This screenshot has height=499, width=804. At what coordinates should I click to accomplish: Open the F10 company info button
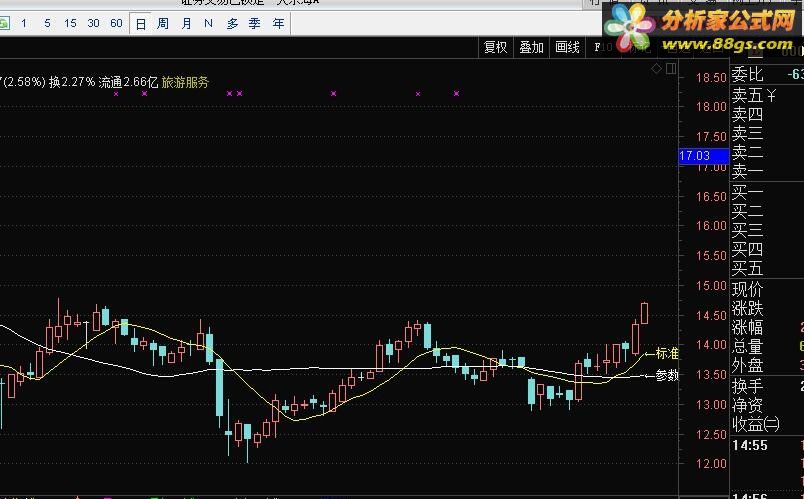click(603, 47)
